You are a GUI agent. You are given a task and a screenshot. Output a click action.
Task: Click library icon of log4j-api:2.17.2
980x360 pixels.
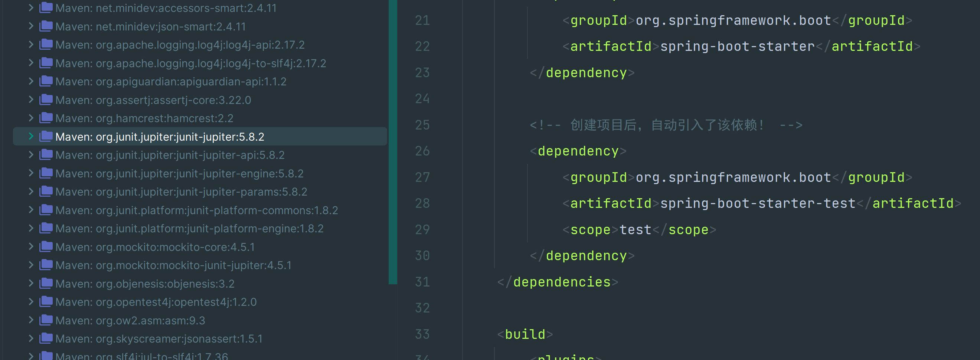(x=46, y=44)
